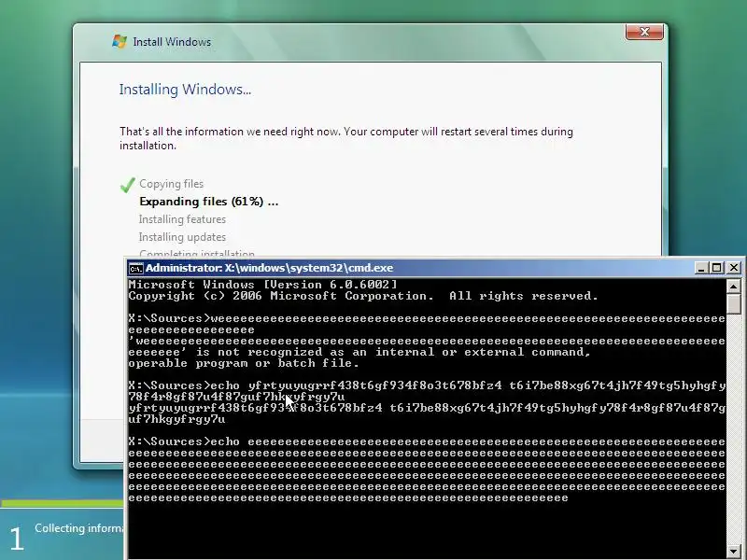Click the 'Copying files' step text
747x560 pixels.
[172, 184]
